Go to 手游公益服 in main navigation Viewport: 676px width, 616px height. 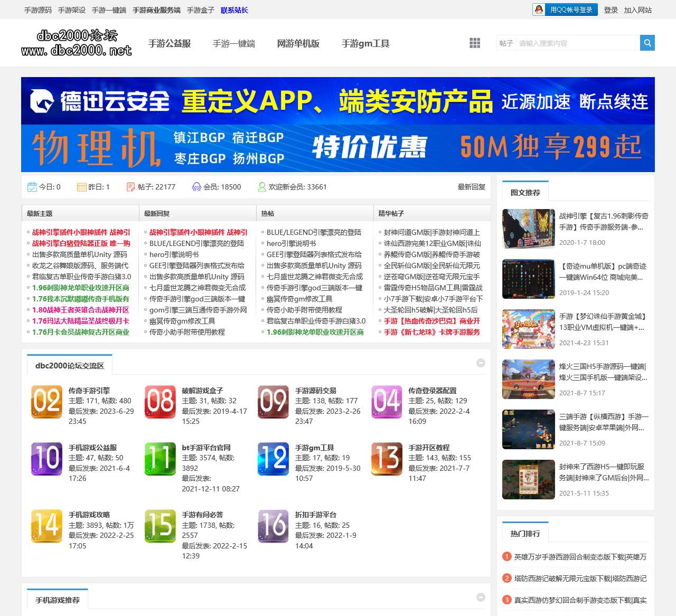[170, 43]
